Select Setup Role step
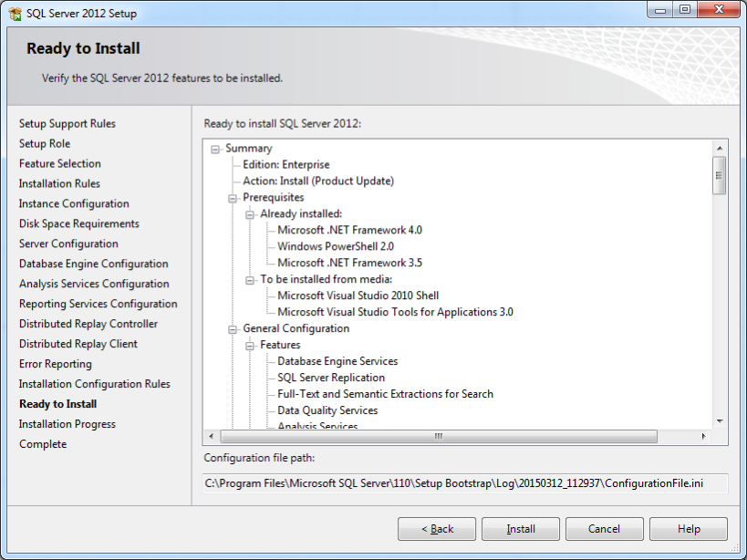Viewport: 747px width, 560px height. 45,144
